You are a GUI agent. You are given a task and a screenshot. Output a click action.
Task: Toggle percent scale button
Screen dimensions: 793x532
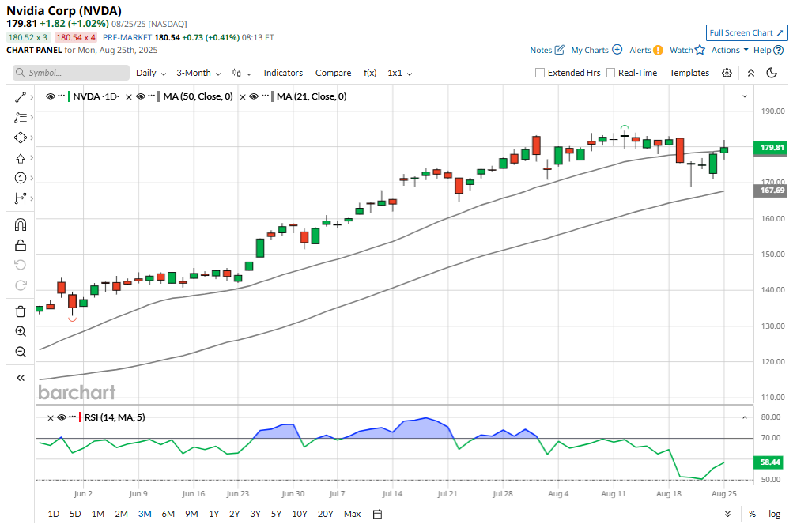click(752, 514)
